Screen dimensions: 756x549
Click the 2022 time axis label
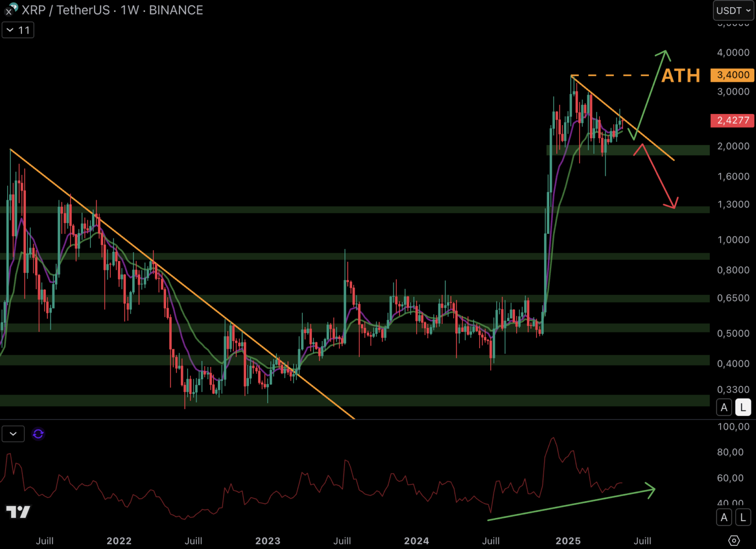119,541
